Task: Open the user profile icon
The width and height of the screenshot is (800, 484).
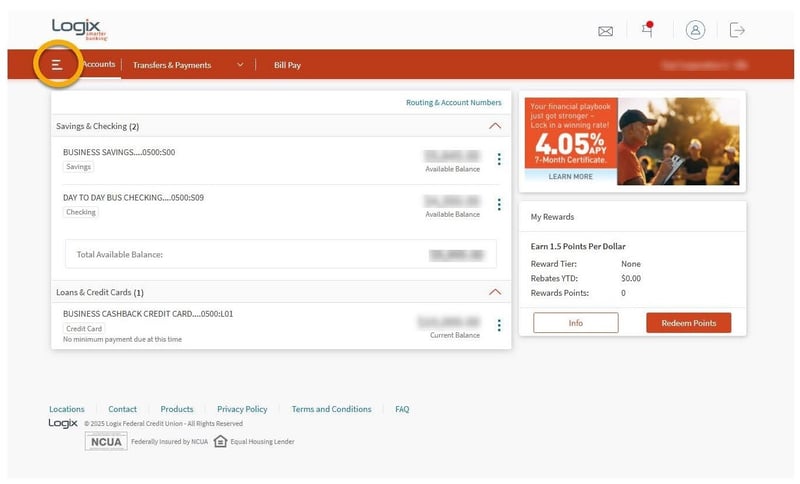Action: [x=695, y=30]
